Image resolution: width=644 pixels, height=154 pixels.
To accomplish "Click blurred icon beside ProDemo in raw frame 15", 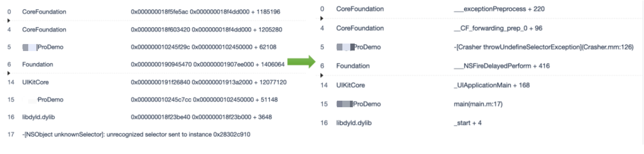I will point(30,100).
